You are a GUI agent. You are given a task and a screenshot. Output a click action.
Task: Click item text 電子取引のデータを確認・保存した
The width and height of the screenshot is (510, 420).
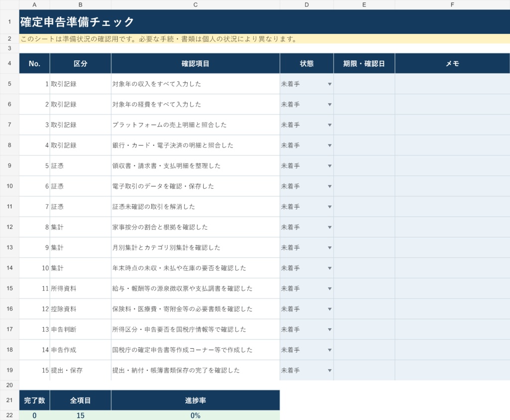click(163, 186)
